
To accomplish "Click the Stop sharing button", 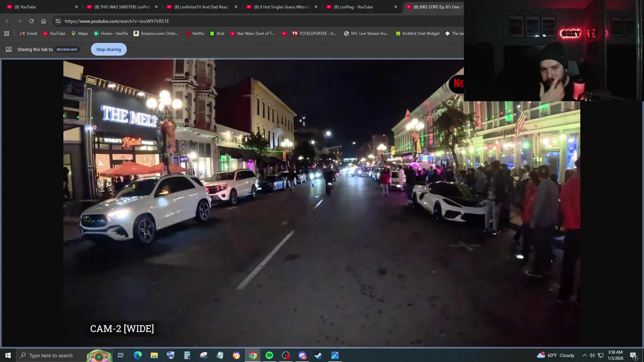I will pos(109,49).
